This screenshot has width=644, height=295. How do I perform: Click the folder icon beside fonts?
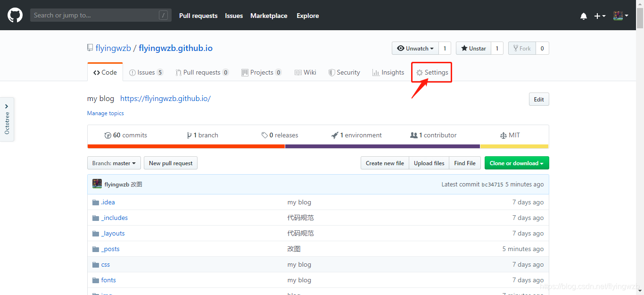(x=96, y=280)
